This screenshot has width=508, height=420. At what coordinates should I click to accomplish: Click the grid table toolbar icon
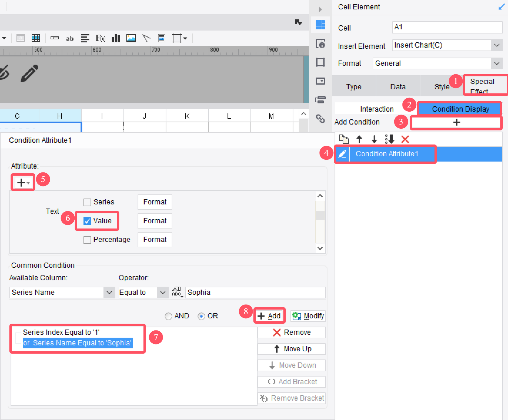pos(36,38)
